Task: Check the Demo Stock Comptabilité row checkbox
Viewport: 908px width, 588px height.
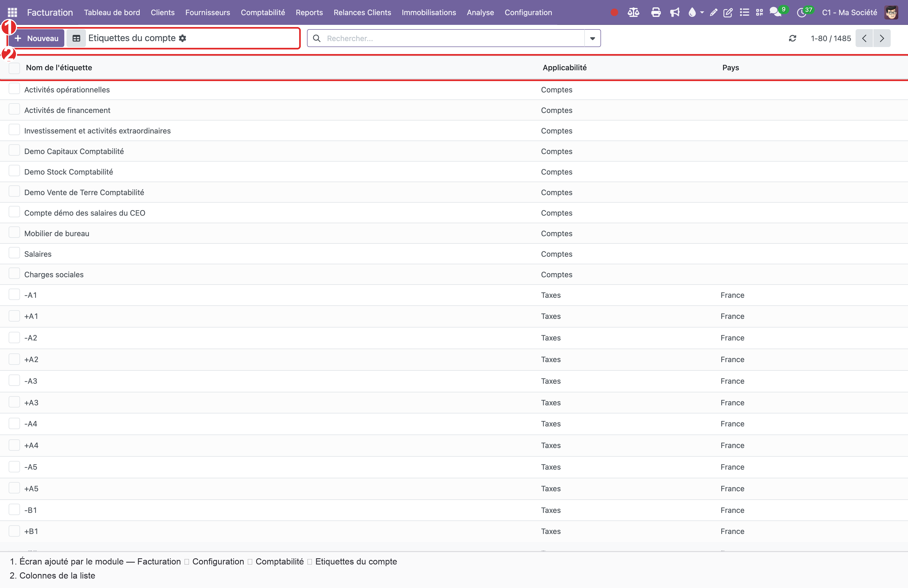Action: (x=15, y=171)
